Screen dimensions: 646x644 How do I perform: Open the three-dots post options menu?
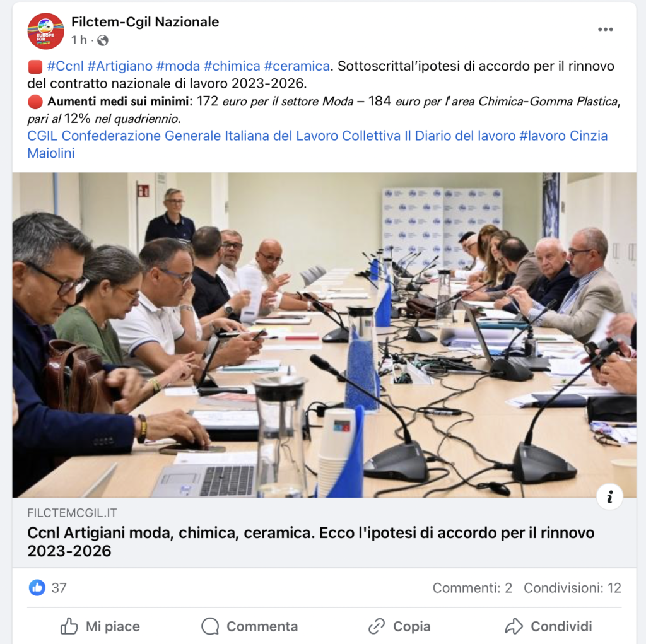tap(605, 29)
